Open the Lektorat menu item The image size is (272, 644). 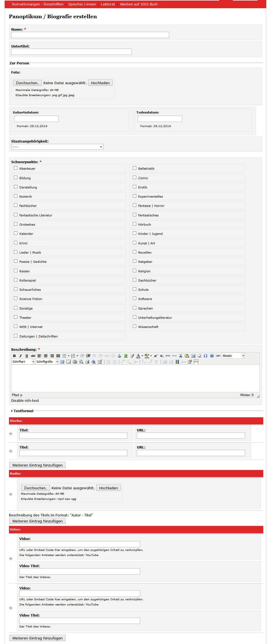tap(108, 4)
